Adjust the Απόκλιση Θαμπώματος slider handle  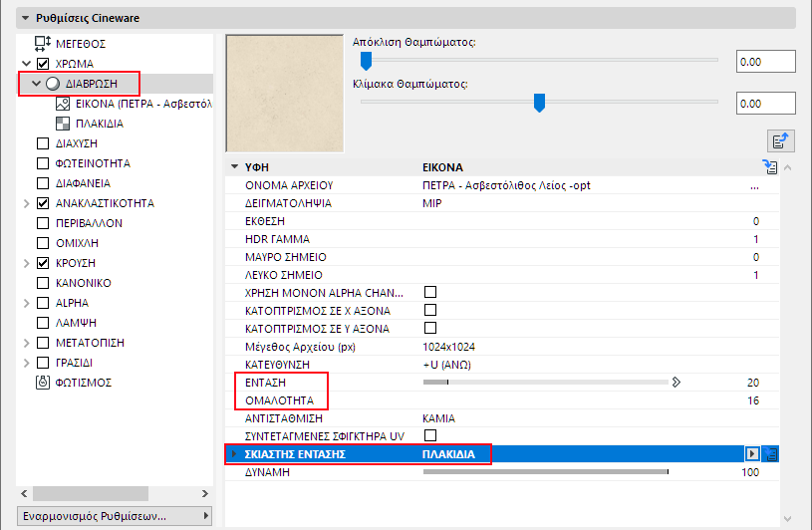366,61
